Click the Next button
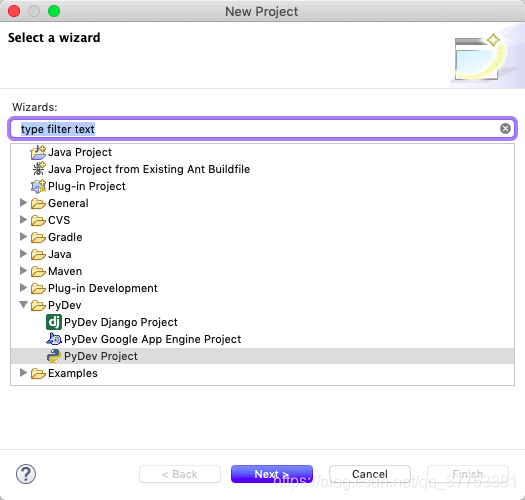The height and width of the screenshot is (500, 525). tap(272, 474)
